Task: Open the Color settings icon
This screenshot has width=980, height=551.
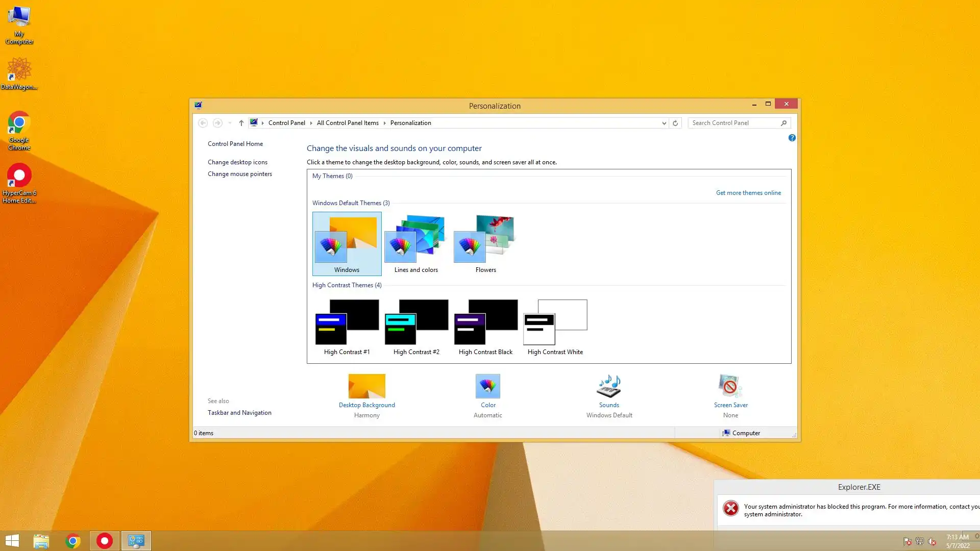Action: tap(487, 386)
